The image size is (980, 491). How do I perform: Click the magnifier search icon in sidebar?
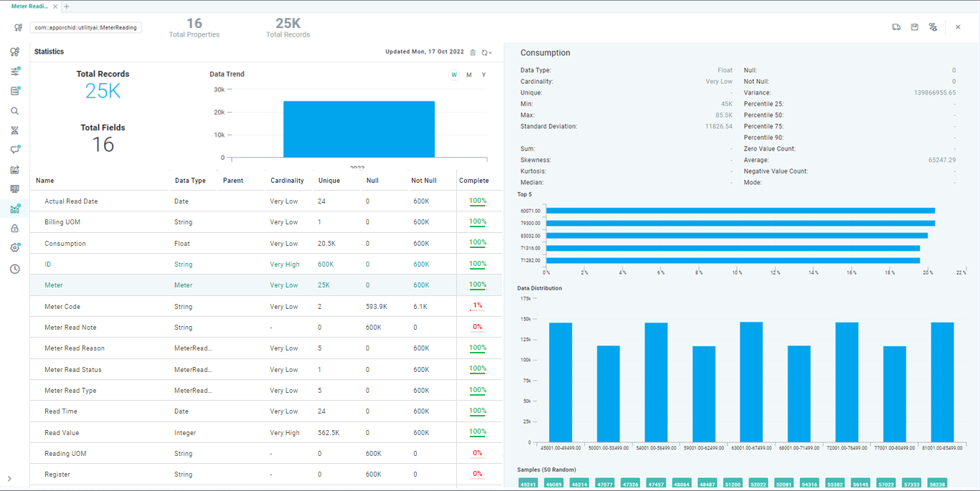click(x=14, y=111)
